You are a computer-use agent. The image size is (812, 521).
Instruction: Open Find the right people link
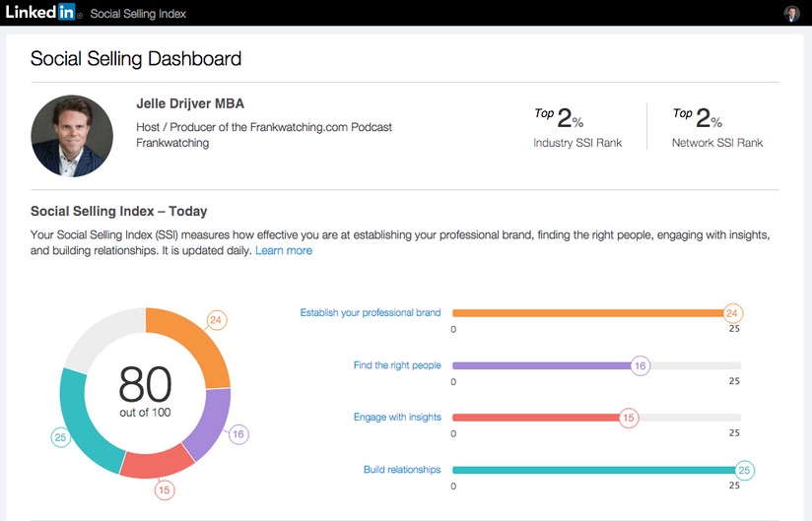[x=397, y=365]
